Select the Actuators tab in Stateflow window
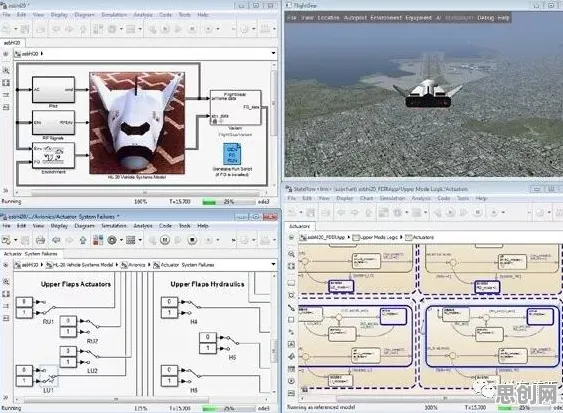563x413 pixels. click(299, 226)
